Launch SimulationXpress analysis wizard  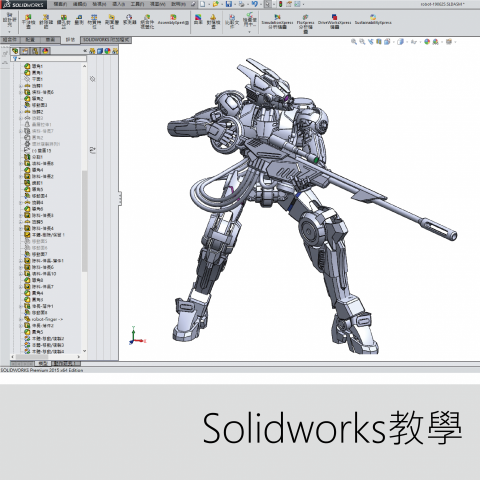pyautogui.click(x=277, y=21)
